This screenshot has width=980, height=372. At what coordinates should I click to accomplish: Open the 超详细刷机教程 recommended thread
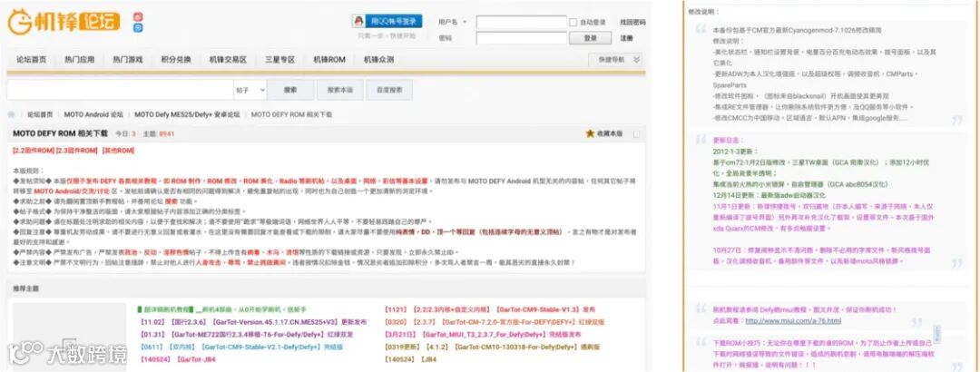pos(222,309)
